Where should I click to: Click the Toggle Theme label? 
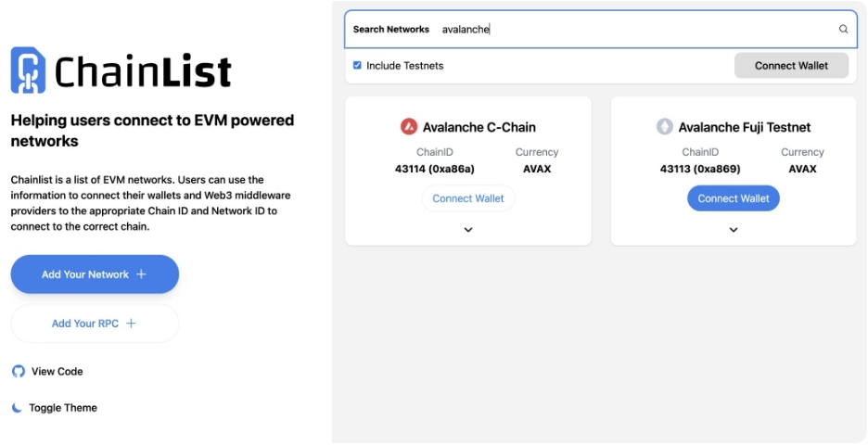point(63,408)
